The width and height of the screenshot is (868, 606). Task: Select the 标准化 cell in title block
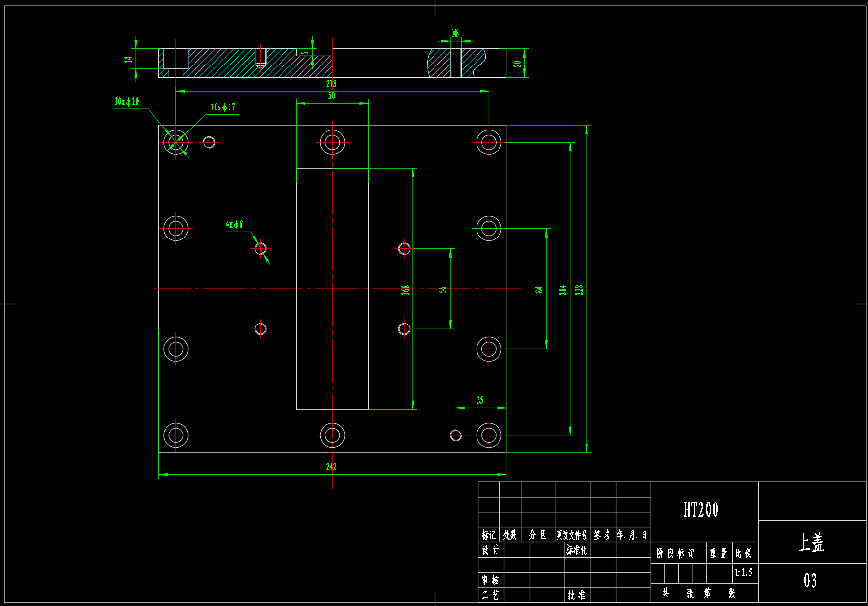[x=577, y=550]
